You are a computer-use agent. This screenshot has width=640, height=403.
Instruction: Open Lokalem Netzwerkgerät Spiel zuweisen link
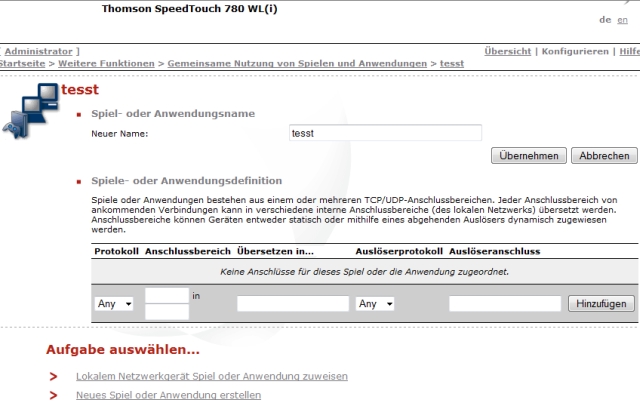tap(212, 376)
